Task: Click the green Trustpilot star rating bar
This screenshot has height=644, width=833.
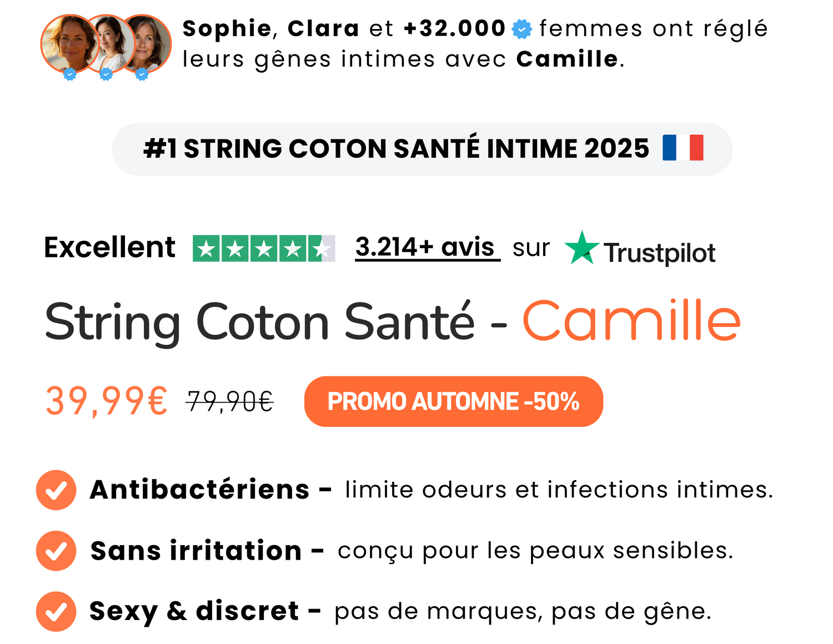Action: (264, 248)
